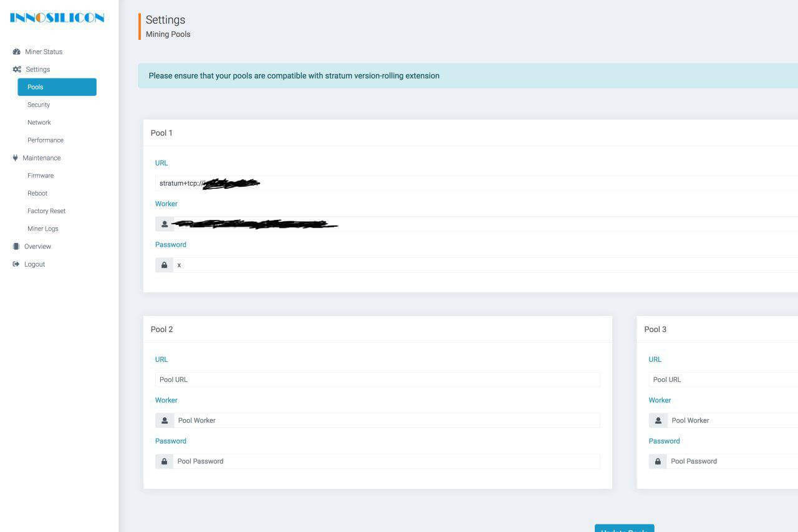
Task: Select Performance in the sidebar
Action: (46, 140)
